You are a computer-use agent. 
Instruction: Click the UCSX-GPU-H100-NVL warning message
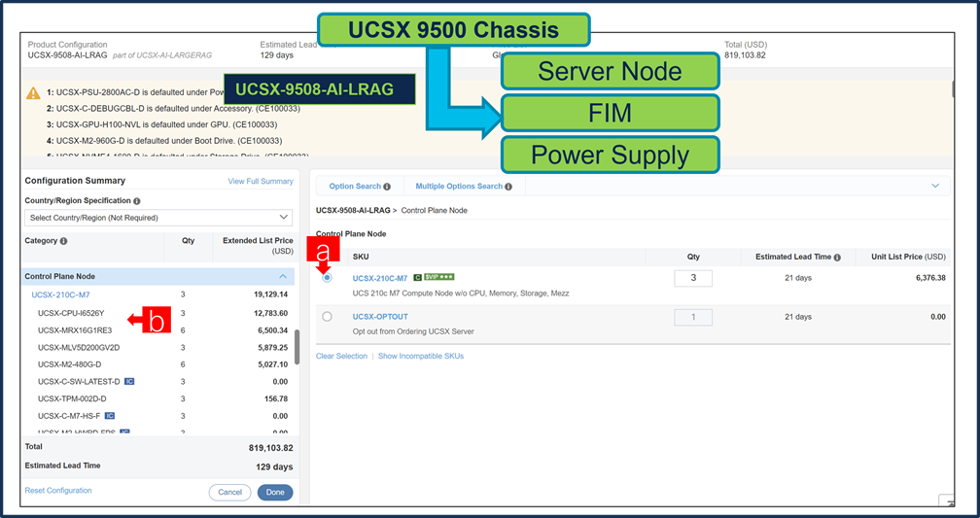(161, 125)
